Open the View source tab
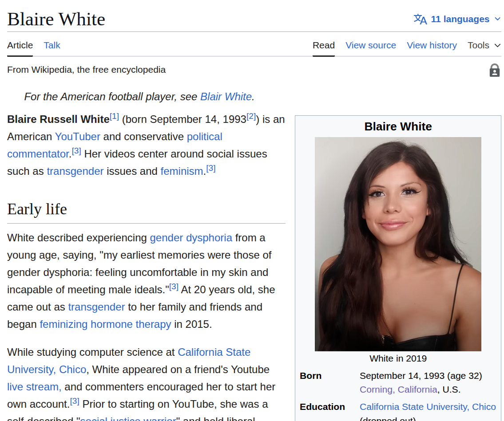 371,45
